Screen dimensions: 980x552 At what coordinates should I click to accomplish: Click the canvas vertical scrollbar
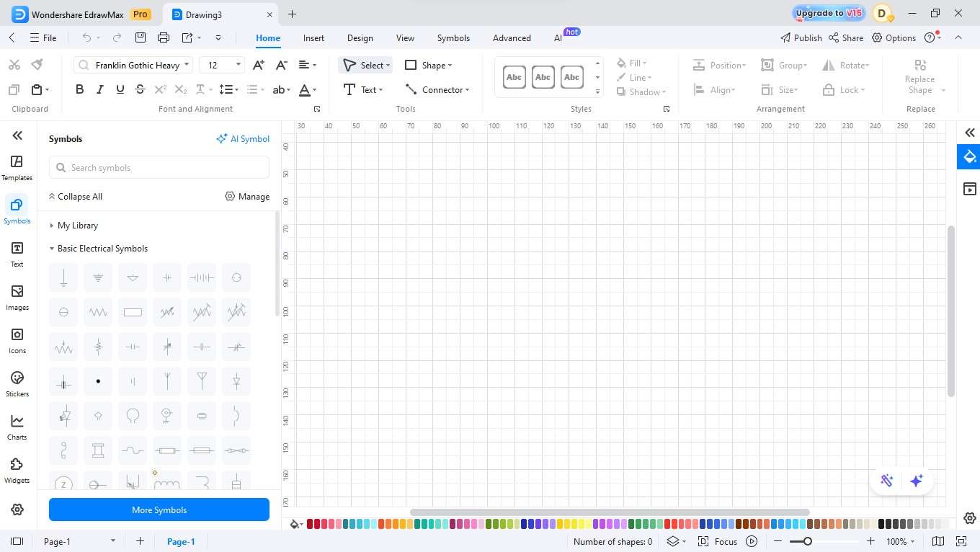click(951, 311)
